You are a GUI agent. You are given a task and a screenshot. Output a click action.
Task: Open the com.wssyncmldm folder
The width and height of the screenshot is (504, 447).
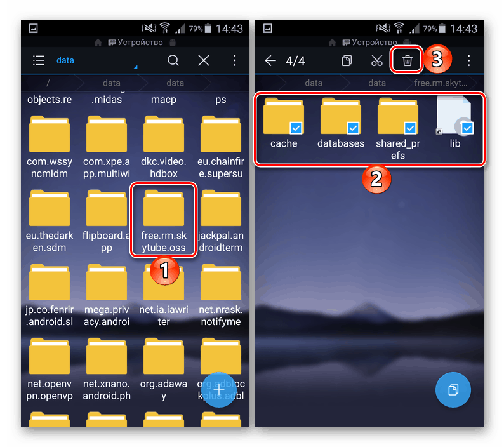coord(50,146)
